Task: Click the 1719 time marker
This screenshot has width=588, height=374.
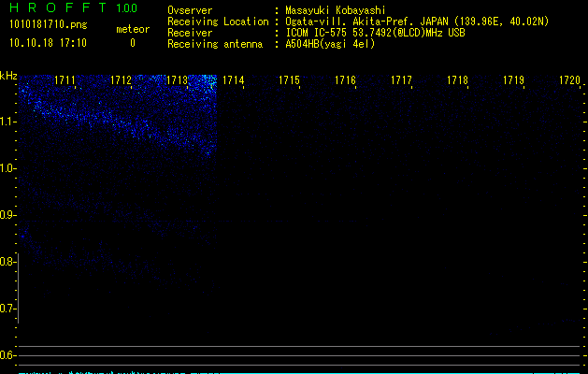Action: pyautogui.click(x=513, y=80)
